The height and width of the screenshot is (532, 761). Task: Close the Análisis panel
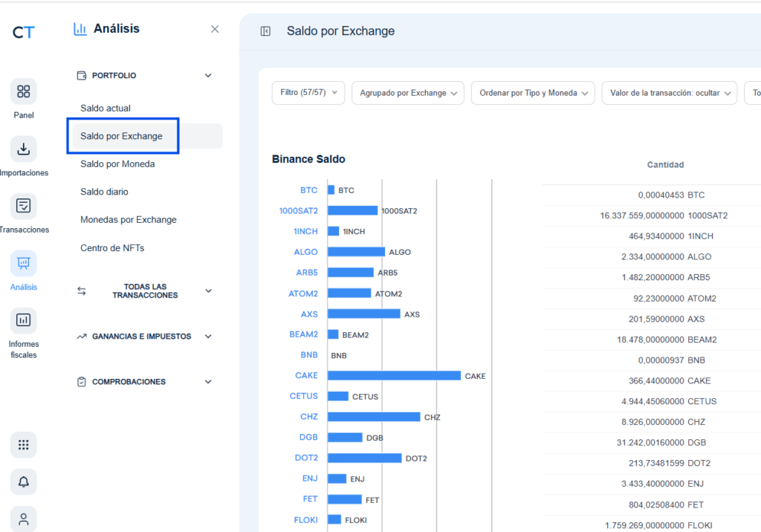[x=215, y=29]
